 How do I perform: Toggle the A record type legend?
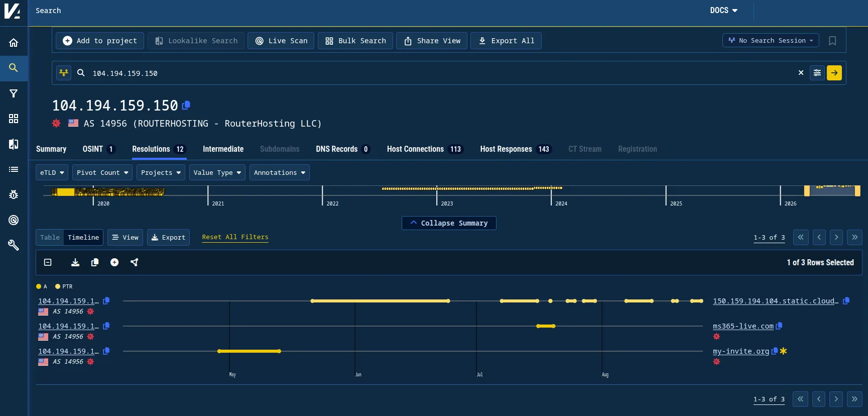pyautogui.click(x=42, y=286)
